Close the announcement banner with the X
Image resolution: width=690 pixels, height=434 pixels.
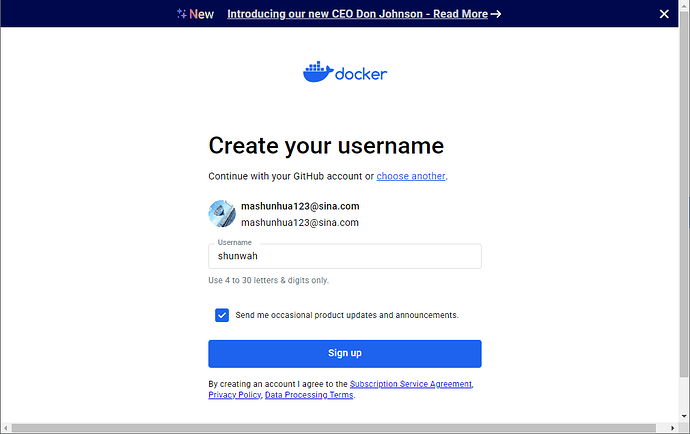(x=664, y=14)
